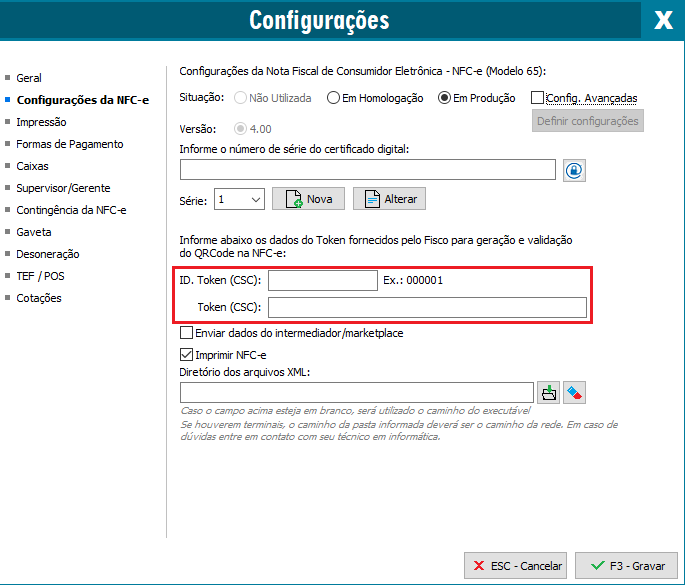
Task: Click Nova to create new série
Action: 308,199
